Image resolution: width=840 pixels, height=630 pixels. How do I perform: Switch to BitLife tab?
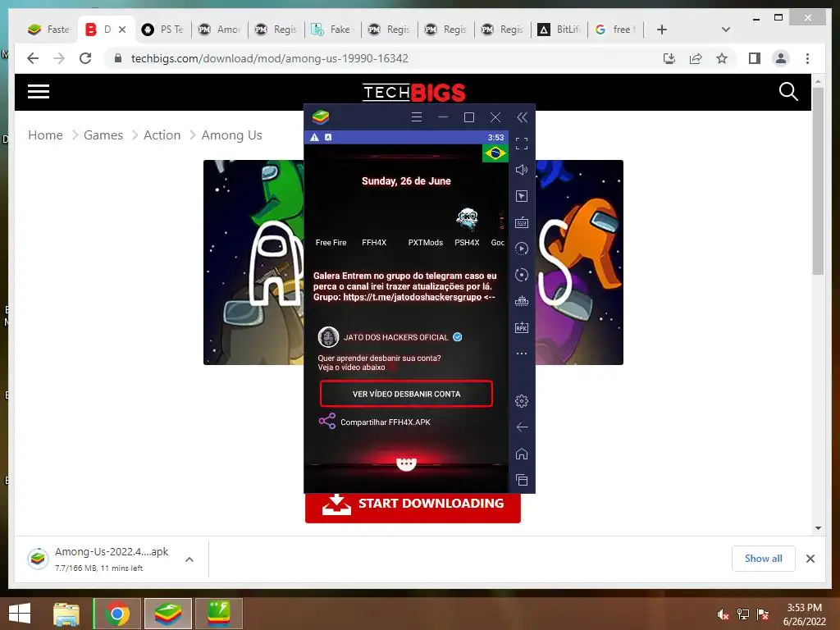click(x=559, y=30)
